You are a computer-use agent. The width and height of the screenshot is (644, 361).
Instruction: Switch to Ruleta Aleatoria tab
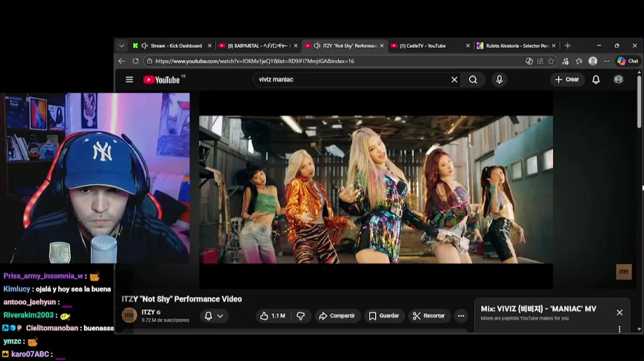point(518,46)
